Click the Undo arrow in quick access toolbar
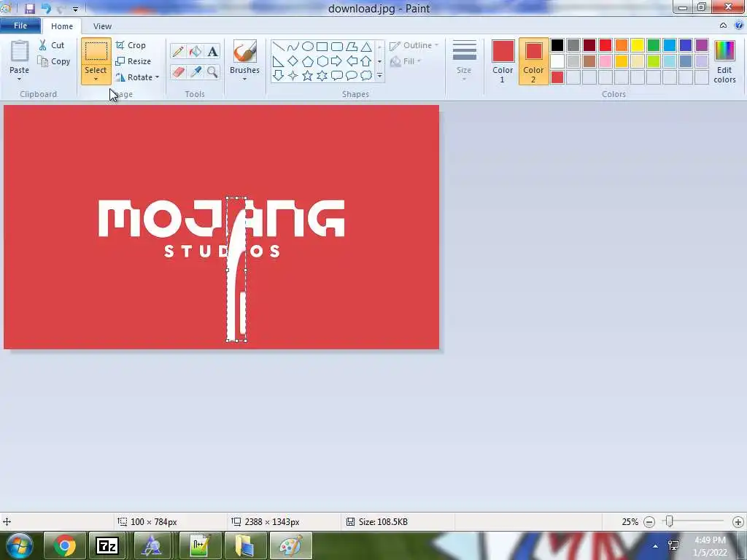 46,9
